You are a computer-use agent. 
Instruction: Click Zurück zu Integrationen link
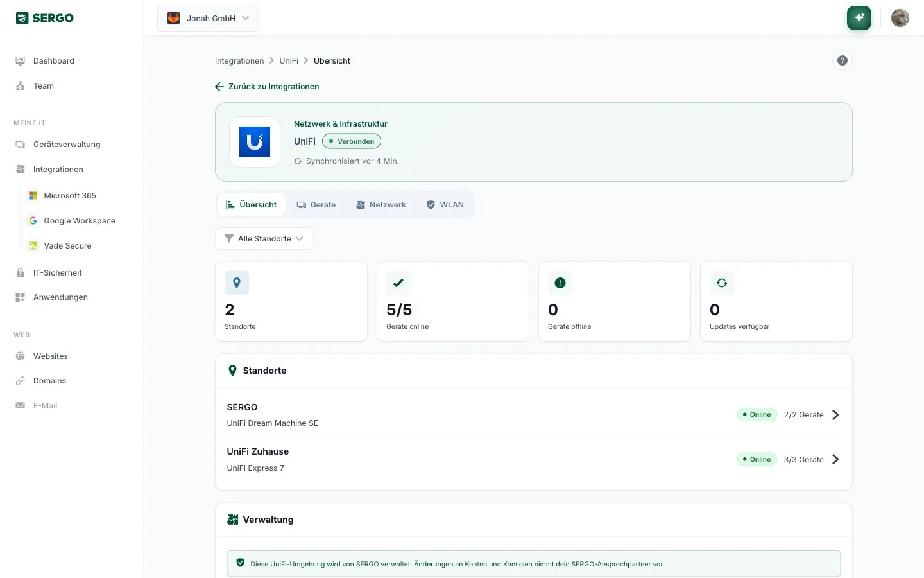tap(267, 87)
